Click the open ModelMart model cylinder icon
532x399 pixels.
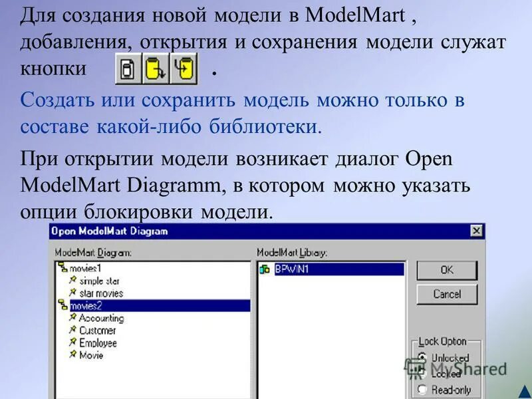click(x=156, y=68)
